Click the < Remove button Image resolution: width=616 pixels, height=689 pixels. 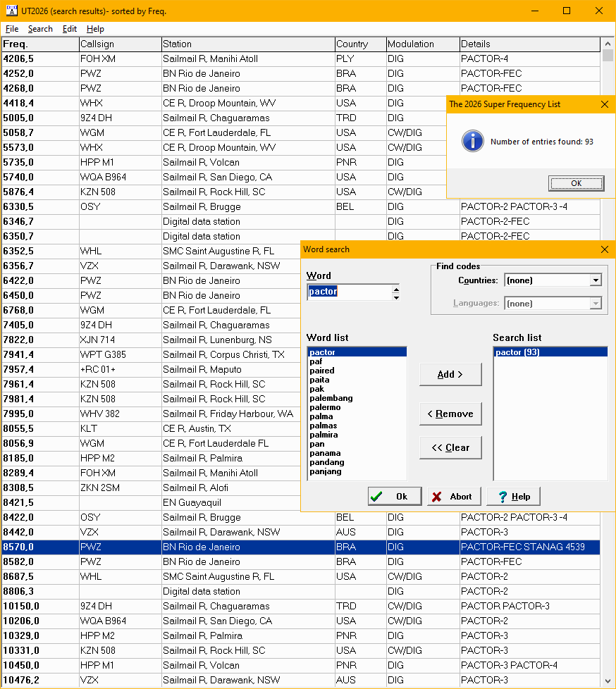[450, 414]
